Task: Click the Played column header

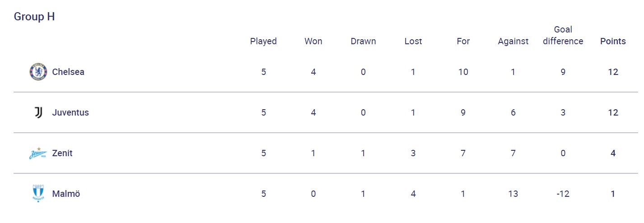Action: pos(263,41)
